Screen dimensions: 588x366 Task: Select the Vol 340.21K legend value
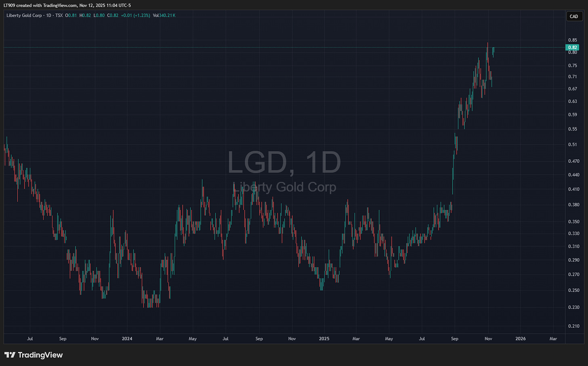(164, 15)
